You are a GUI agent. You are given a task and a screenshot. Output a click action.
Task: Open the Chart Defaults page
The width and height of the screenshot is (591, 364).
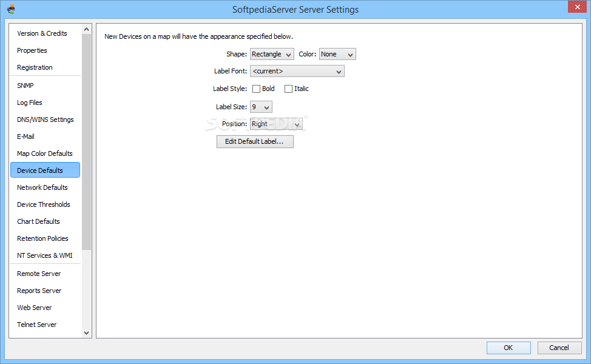click(46, 221)
